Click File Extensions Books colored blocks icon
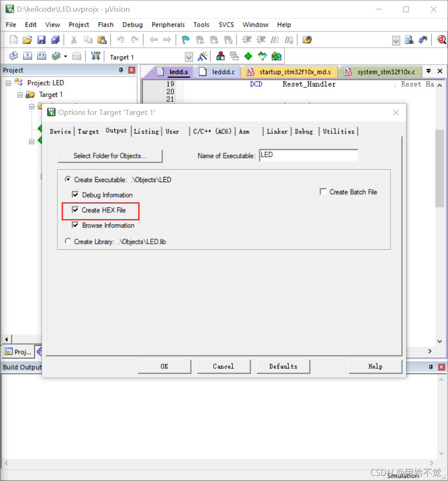 click(220, 56)
